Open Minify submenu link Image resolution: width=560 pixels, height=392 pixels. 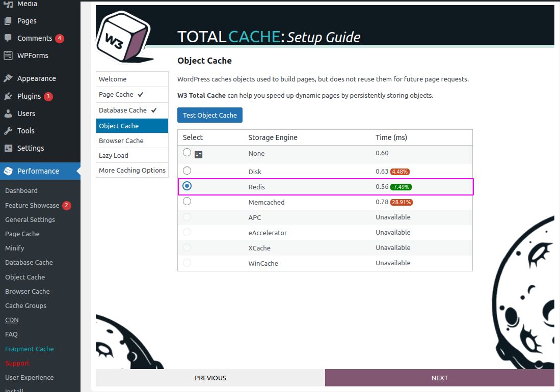click(15, 248)
